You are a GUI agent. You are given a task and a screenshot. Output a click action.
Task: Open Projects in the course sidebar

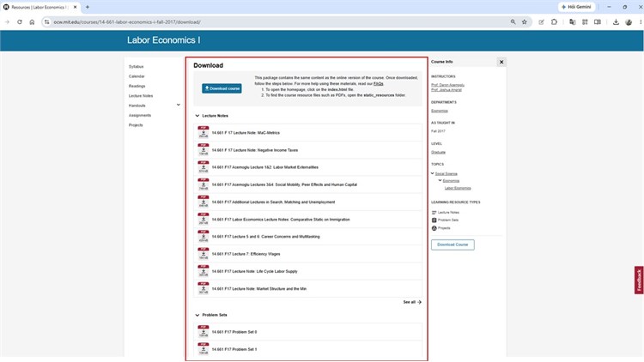[136, 125]
